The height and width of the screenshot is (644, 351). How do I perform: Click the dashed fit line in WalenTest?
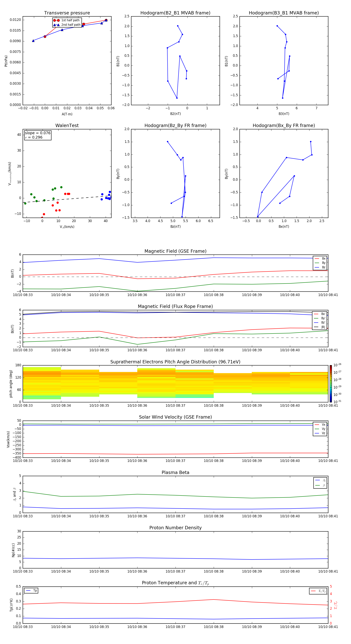click(67, 199)
